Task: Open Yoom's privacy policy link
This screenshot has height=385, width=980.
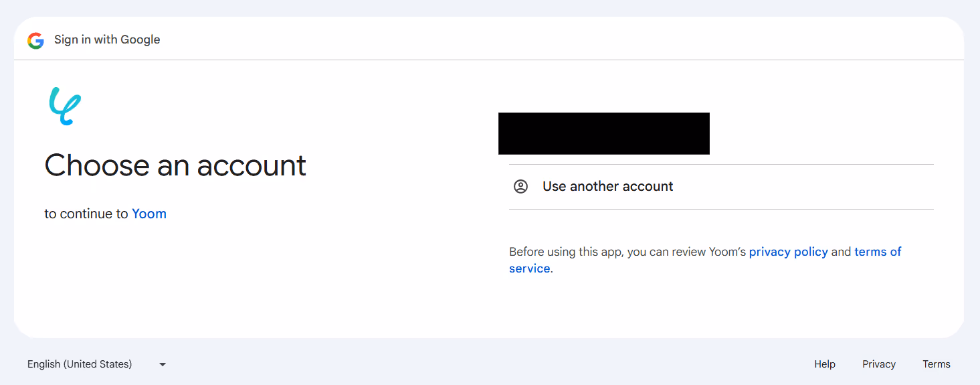Action: [789, 252]
